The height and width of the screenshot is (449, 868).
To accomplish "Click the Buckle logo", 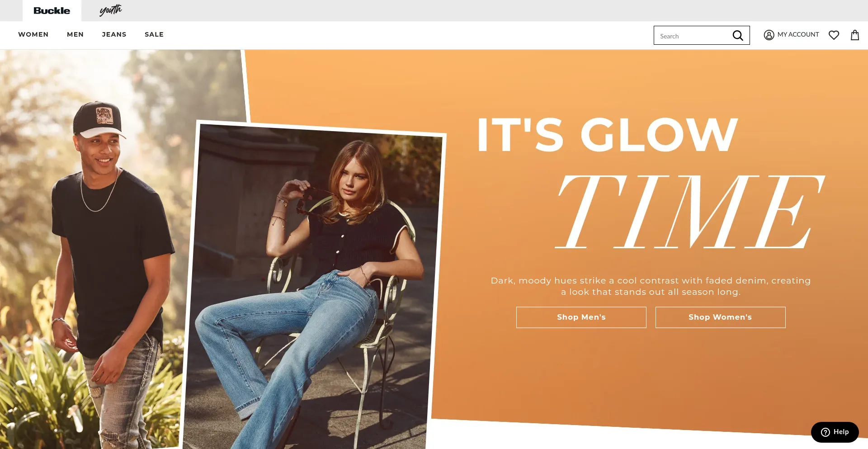I will click(x=52, y=11).
